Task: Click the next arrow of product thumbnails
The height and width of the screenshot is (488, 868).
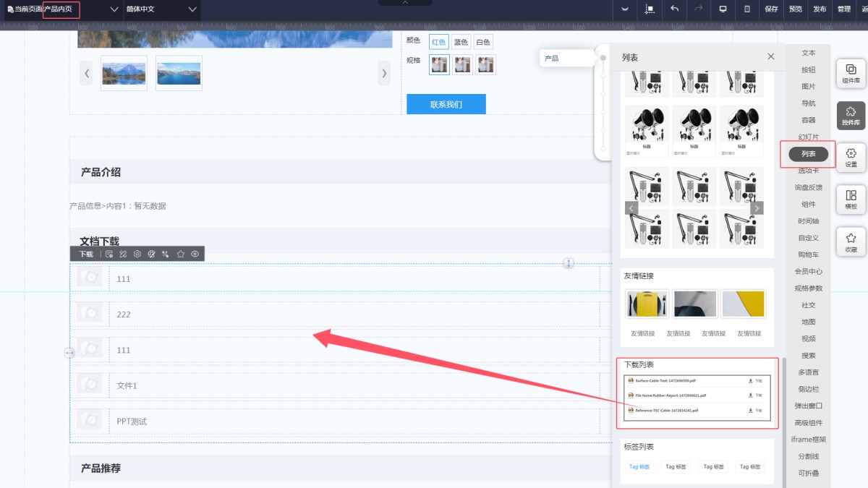Action: 384,73
